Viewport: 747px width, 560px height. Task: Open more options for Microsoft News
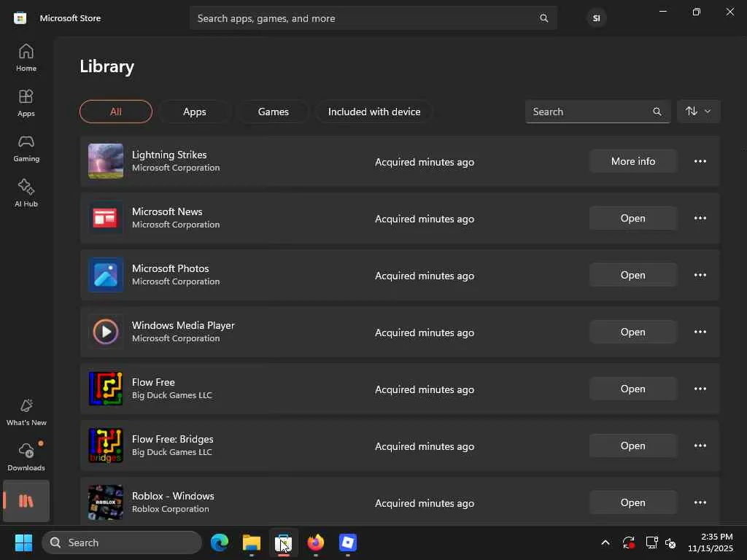(700, 218)
